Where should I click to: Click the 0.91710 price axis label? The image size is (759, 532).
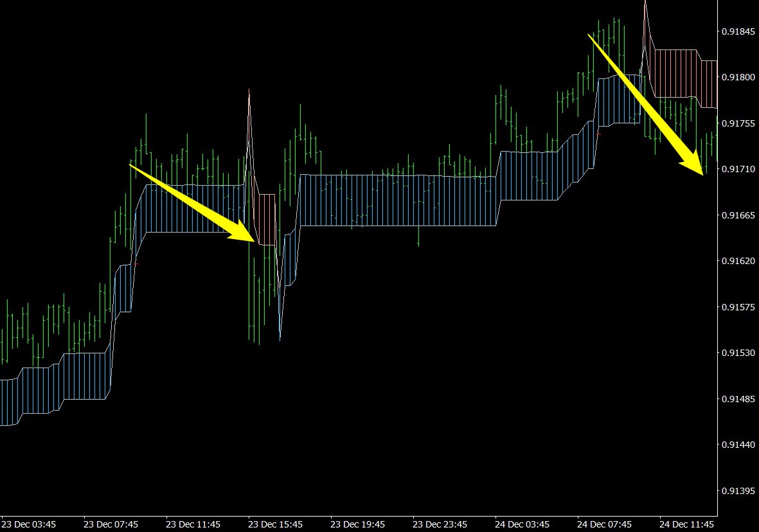click(738, 169)
